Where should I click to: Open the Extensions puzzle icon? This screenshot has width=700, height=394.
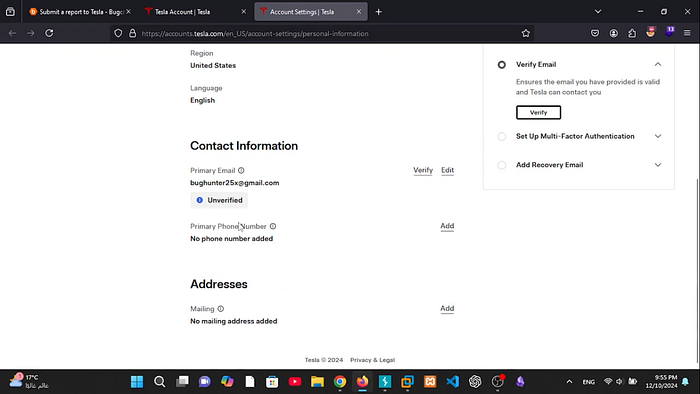pos(632,33)
